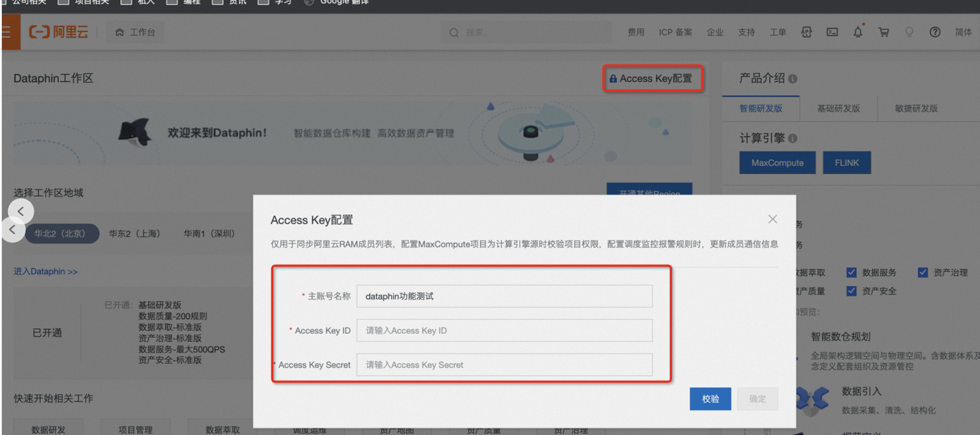Toggle the 资产治理 checkbox
The width and height of the screenshot is (980, 435).
click(922, 272)
